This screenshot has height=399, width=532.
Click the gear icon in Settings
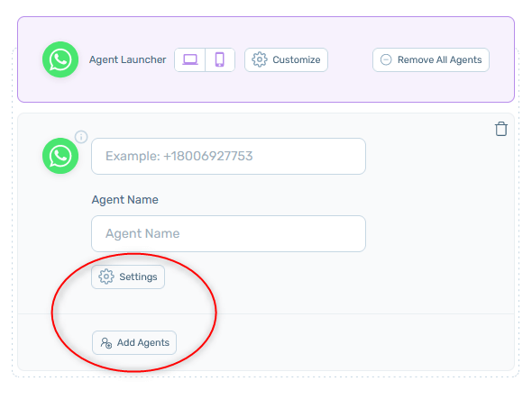point(106,277)
